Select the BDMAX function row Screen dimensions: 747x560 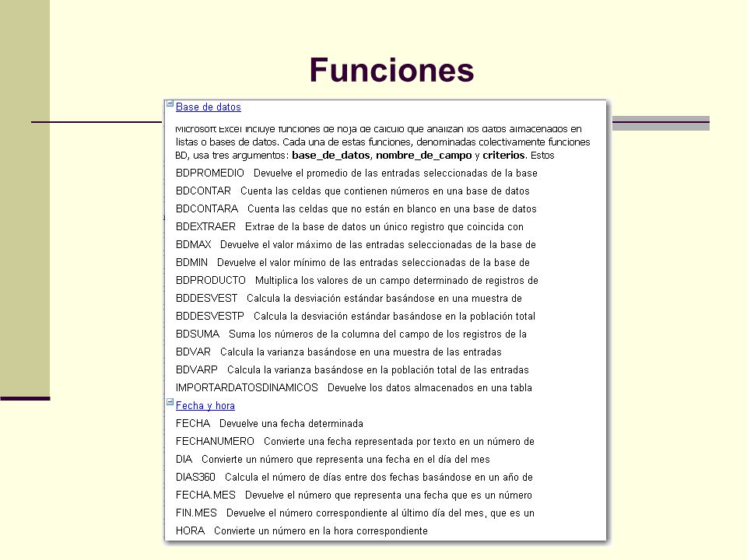pos(356,244)
